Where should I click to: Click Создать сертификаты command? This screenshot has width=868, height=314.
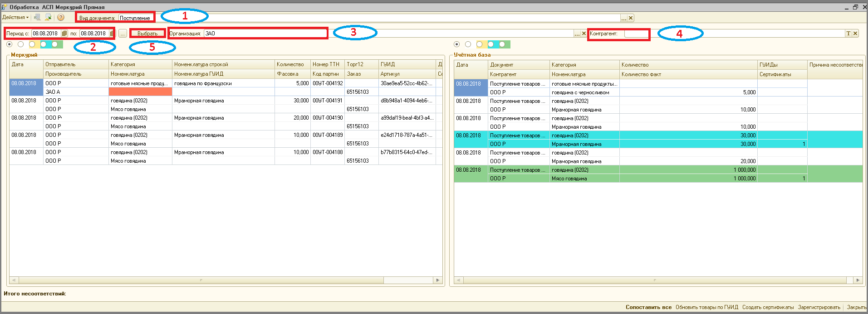(768, 307)
